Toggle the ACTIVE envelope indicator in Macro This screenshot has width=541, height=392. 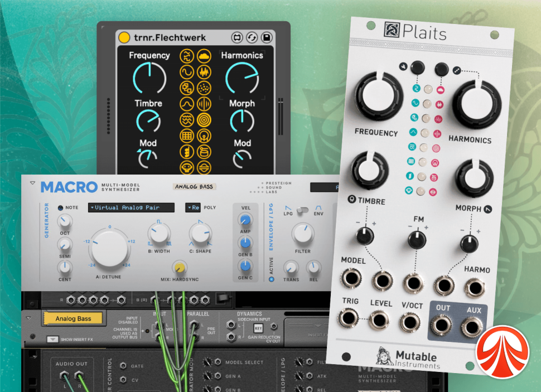(272, 279)
